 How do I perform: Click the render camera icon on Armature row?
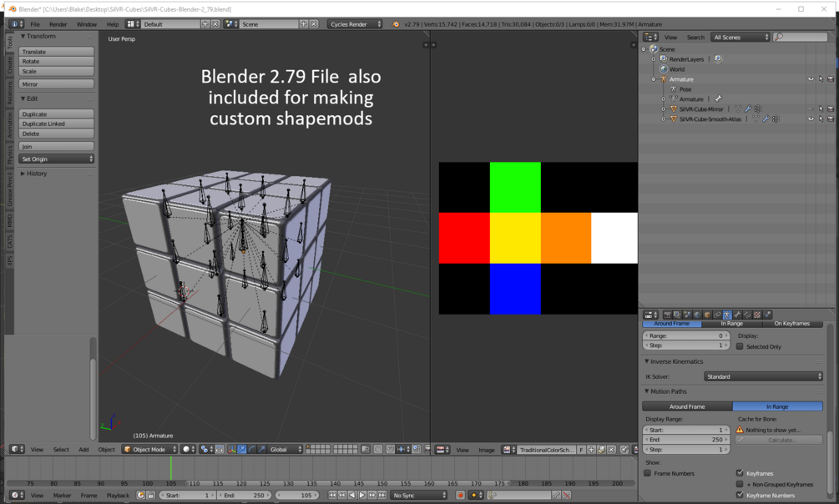coord(831,78)
